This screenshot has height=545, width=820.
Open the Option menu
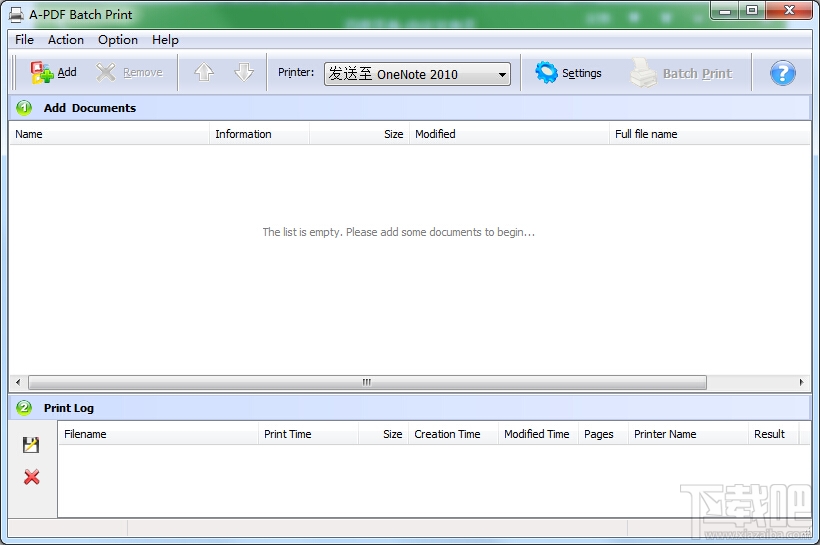point(118,40)
